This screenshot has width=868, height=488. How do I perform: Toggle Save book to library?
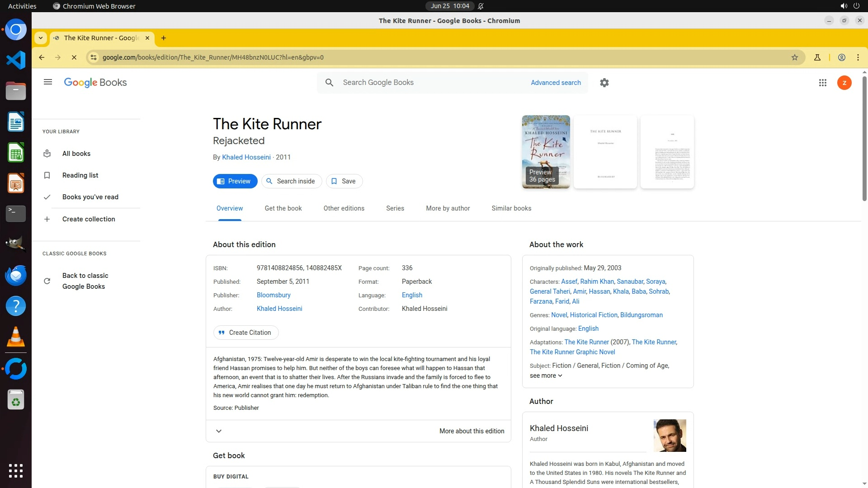coord(344,181)
